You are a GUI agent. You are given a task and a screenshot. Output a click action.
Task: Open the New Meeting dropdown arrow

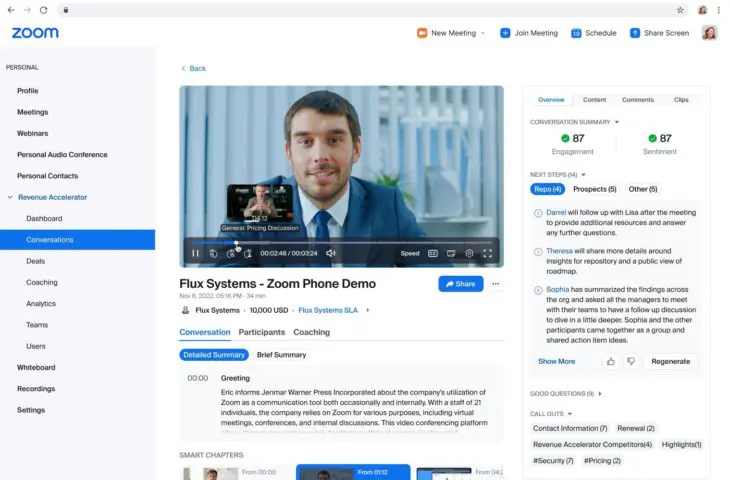(x=483, y=33)
